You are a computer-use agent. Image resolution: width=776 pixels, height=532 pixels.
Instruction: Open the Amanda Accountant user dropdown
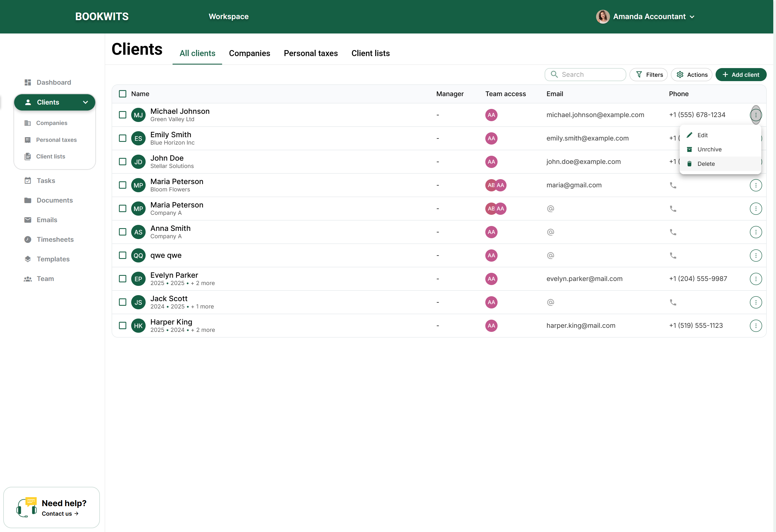pos(645,16)
